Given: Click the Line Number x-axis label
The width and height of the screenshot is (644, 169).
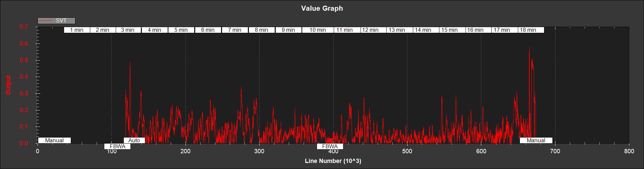Looking at the screenshot, I should 333,161.
